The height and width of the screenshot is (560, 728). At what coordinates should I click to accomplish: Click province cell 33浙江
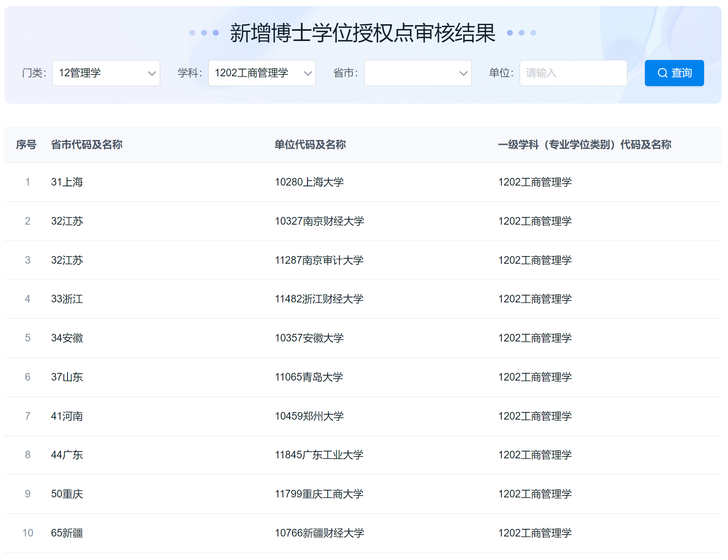point(67,299)
